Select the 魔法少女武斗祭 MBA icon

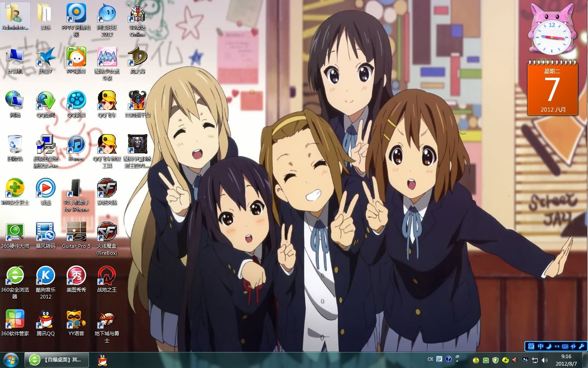pyautogui.click(x=107, y=63)
